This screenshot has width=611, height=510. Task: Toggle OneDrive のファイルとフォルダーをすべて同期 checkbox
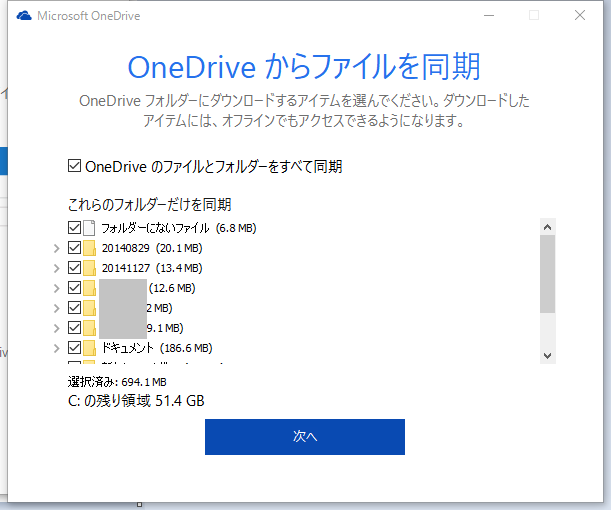[x=74, y=166]
